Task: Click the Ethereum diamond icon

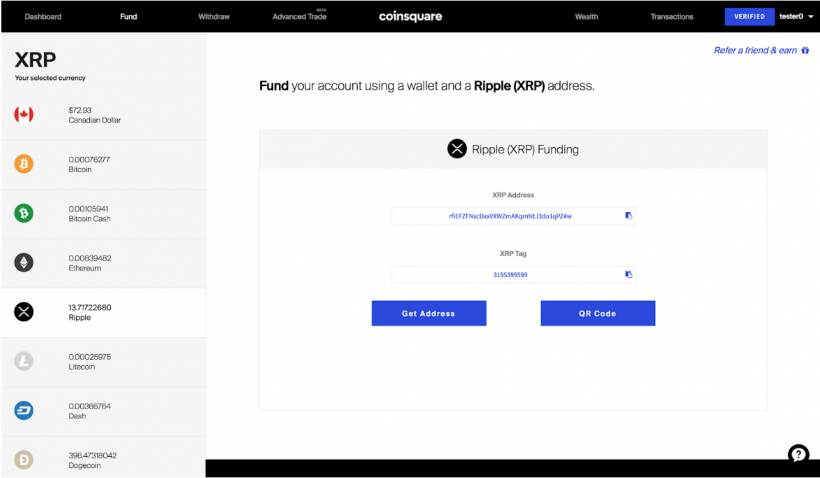Action: [x=24, y=262]
